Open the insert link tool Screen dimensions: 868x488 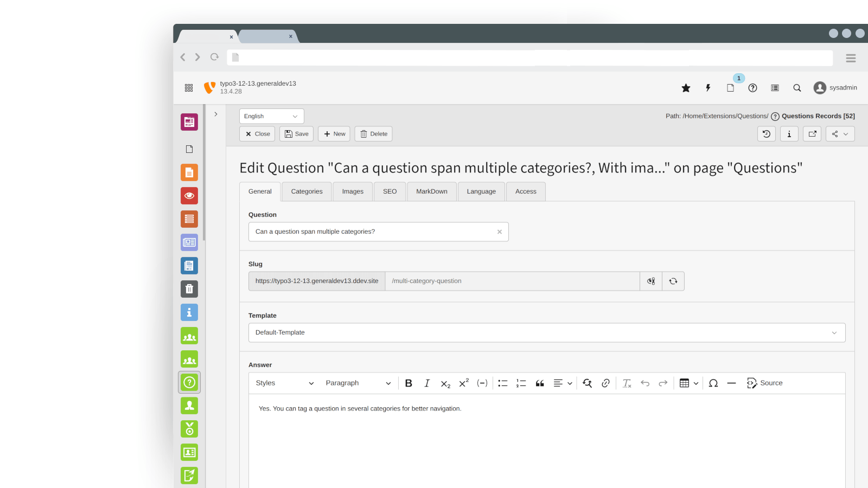coord(605,383)
